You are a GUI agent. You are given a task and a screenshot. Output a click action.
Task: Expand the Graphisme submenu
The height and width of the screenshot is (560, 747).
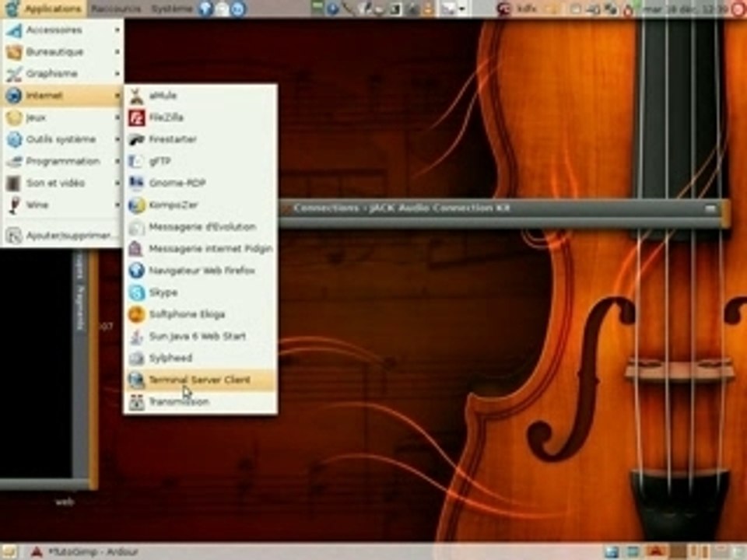62,74
